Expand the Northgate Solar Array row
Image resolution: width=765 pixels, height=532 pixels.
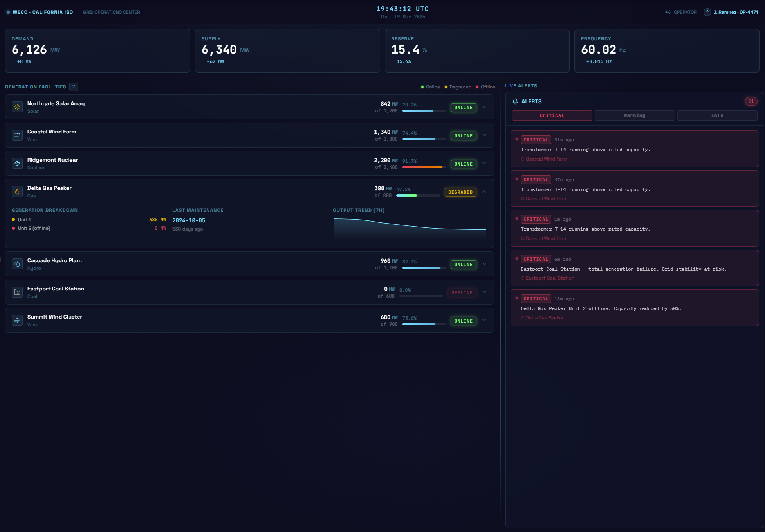(484, 107)
